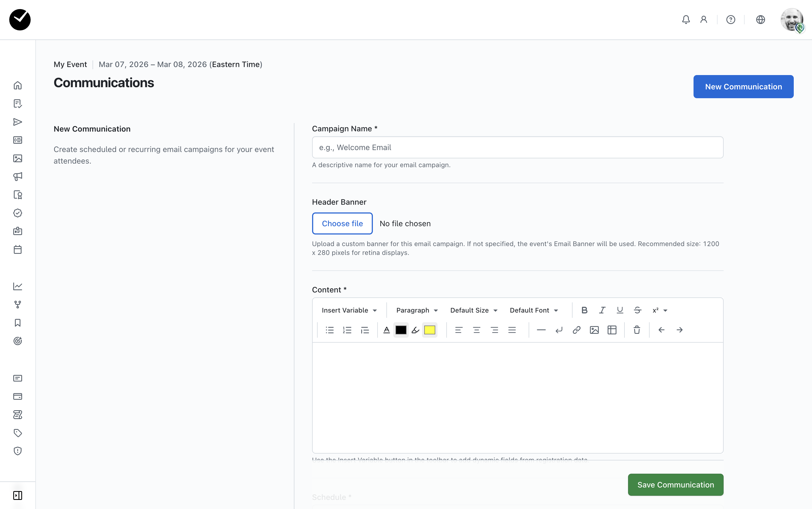The image size is (812, 509).
Task: Toggle italic text formatting
Action: (602, 310)
